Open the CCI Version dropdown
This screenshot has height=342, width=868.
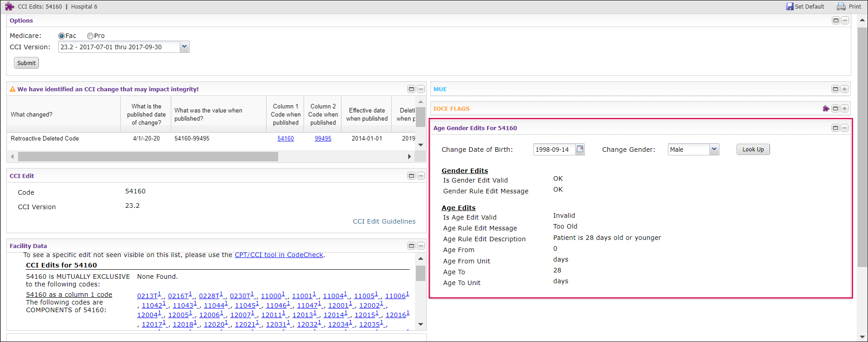click(184, 47)
